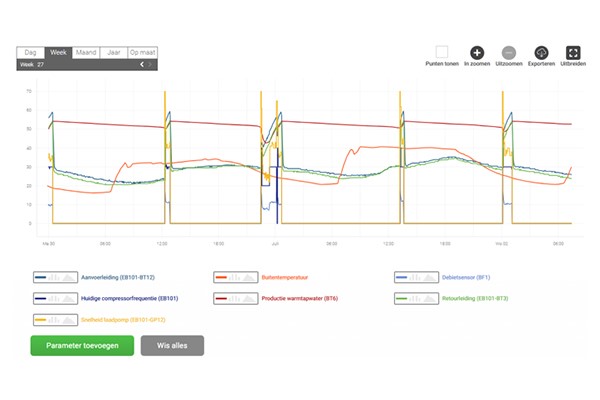Select the Jaar period tab

114,52
